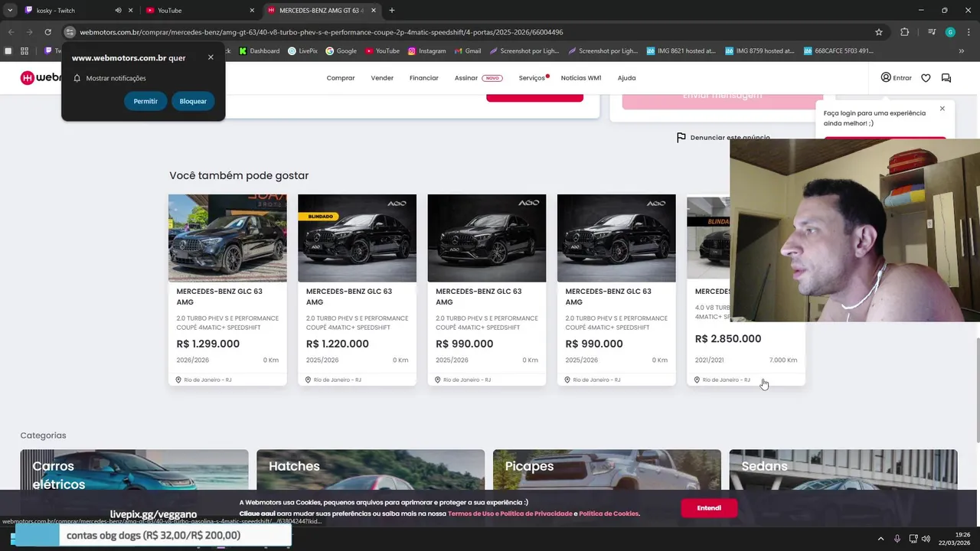This screenshot has height=551, width=980.
Task: Open the Dashboard bookmark
Action: click(x=260, y=51)
